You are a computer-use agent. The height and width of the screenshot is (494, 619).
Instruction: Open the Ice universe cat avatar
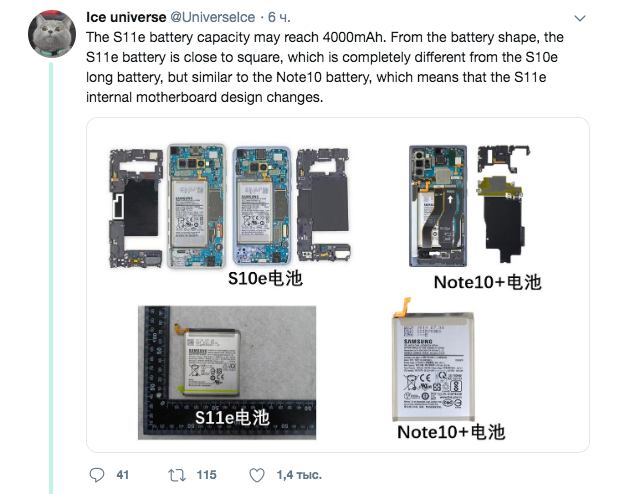pyautogui.click(x=52, y=34)
